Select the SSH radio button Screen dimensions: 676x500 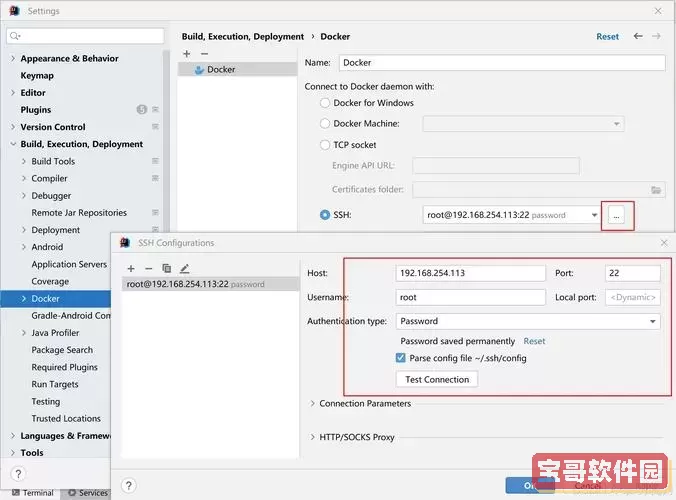[325, 215]
